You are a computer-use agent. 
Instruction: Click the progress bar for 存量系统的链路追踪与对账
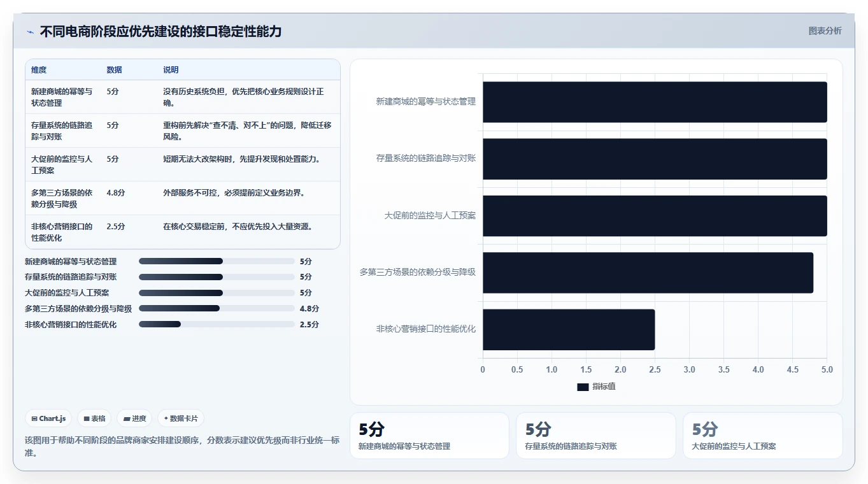[x=217, y=277]
